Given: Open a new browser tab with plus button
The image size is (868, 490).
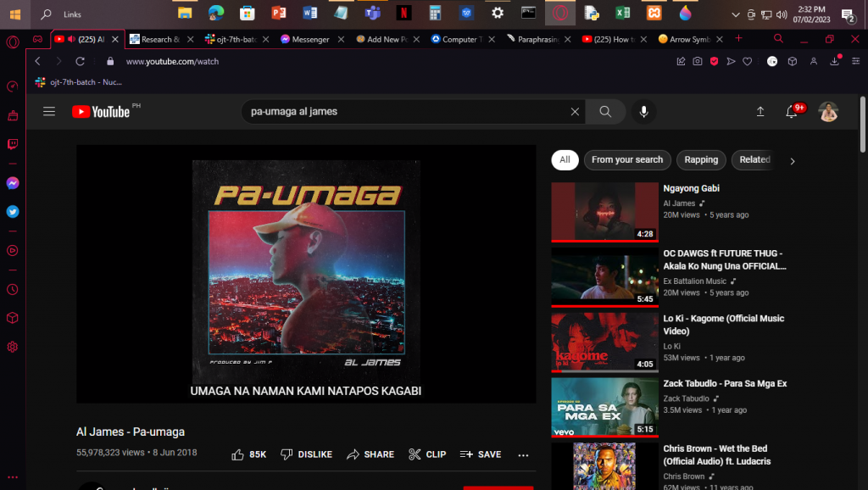Looking at the screenshot, I should tap(738, 39).
